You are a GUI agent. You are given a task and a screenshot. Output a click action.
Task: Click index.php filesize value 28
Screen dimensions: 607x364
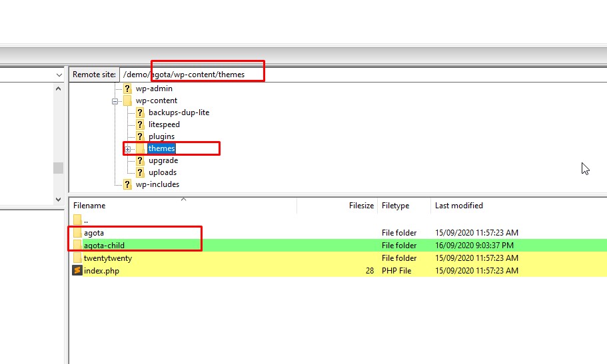[x=370, y=271]
